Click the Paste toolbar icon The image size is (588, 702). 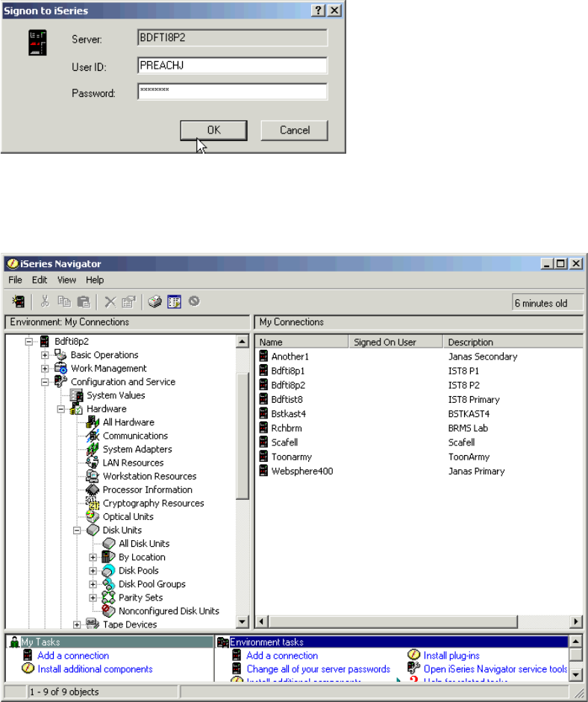coord(84,301)
